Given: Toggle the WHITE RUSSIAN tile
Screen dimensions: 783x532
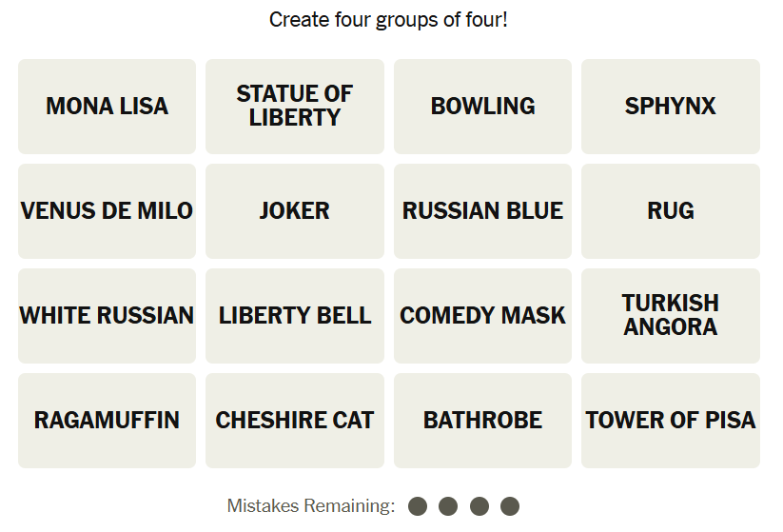Looking at the screenshot, I should 107,316.
